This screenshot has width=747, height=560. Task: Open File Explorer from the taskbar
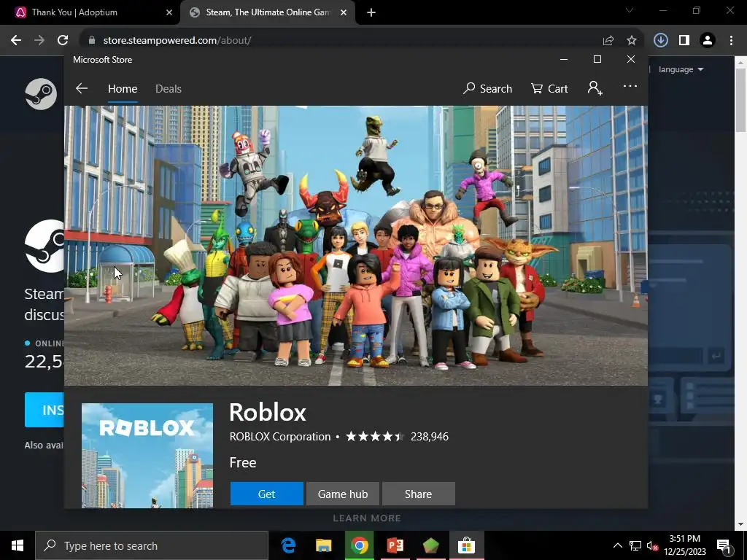[323, 545]
